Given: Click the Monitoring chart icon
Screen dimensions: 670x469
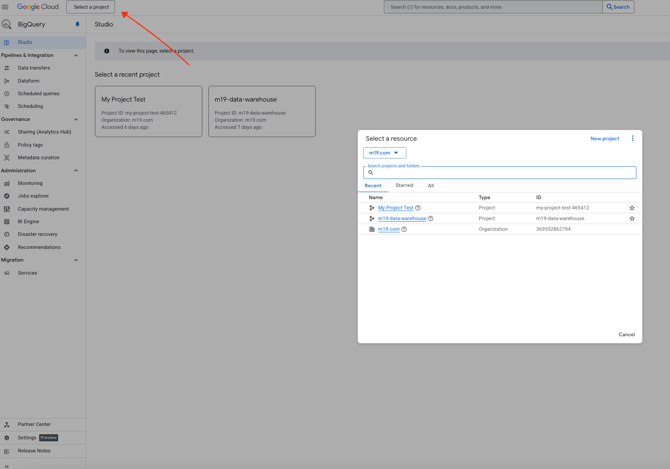Looking at the screenshot, I should pos(6,183).
